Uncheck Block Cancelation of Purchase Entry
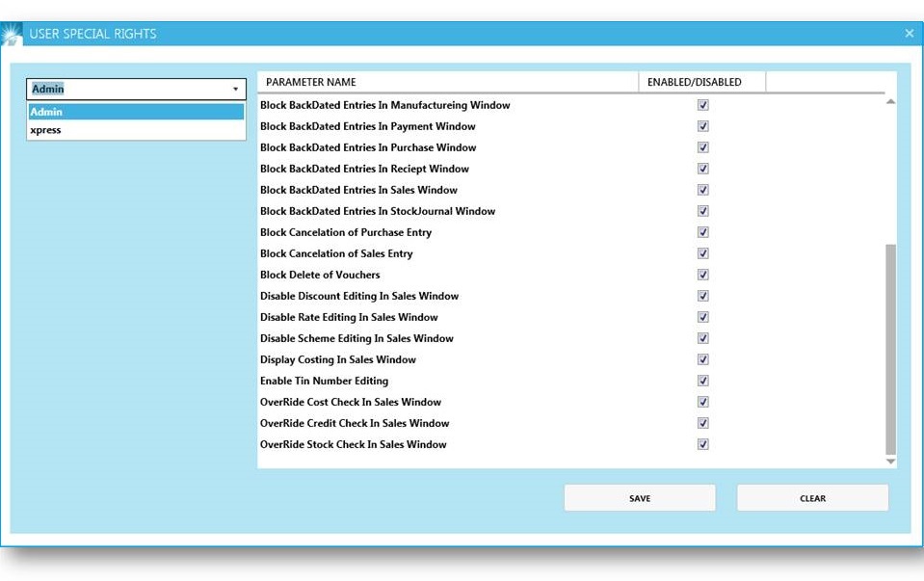The height and width of the screenshot is (581, 924). pos(702,231)
